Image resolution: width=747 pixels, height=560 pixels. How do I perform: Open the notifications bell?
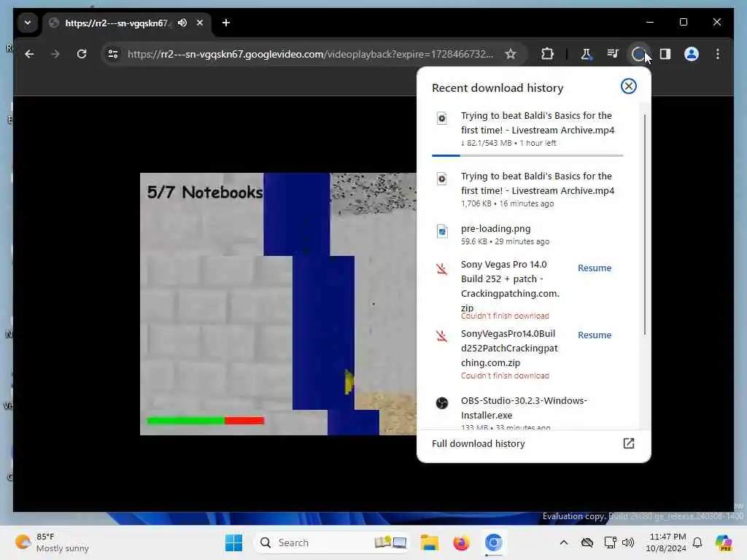697,542
